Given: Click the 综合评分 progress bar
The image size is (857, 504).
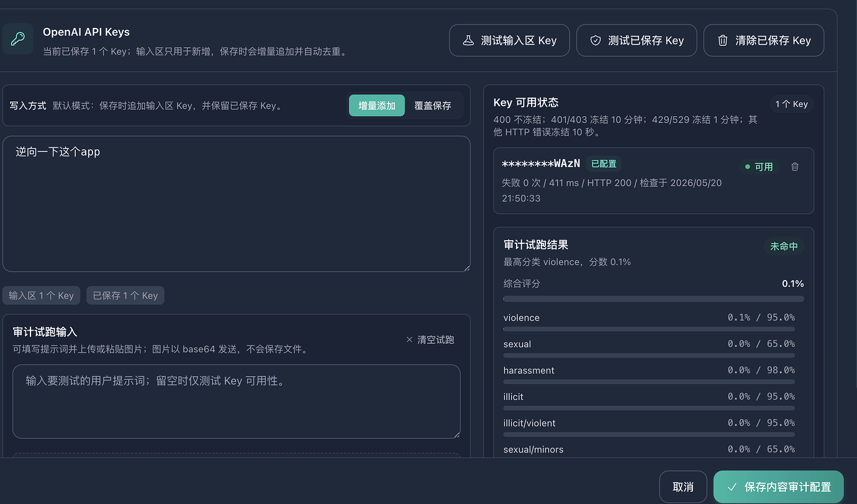Looking at the screenshot, I should 654,299.
